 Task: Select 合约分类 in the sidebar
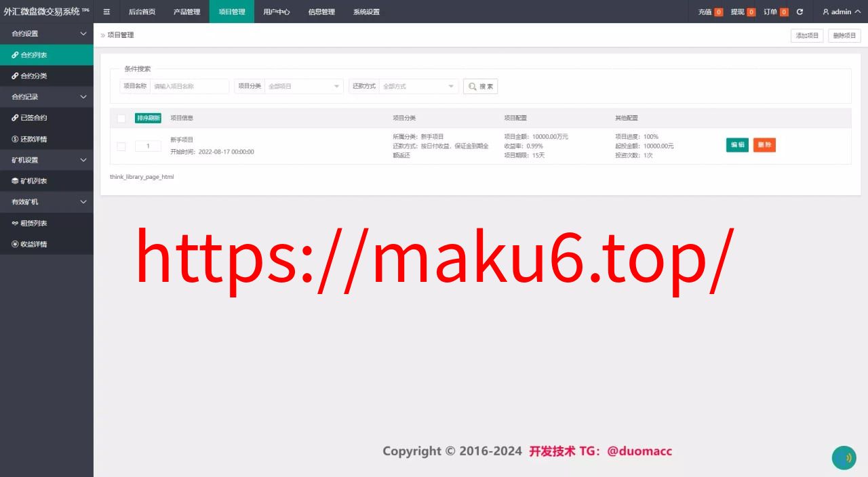tap(47, 76)
